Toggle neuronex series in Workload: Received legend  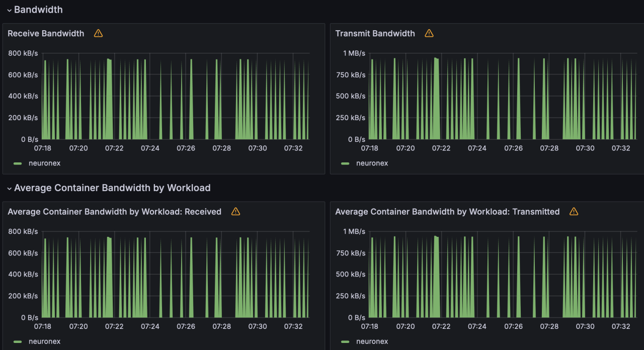pos(44,341)
